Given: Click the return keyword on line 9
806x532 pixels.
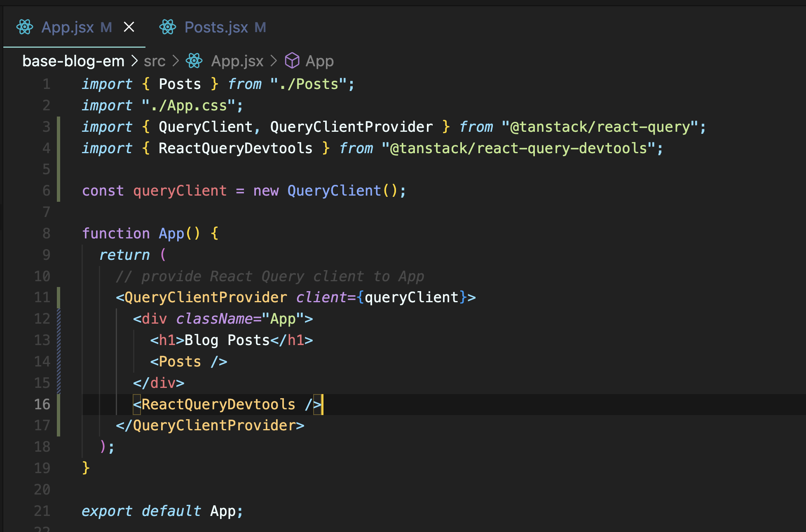Looking at the screenshot, I should coord(124,255).
